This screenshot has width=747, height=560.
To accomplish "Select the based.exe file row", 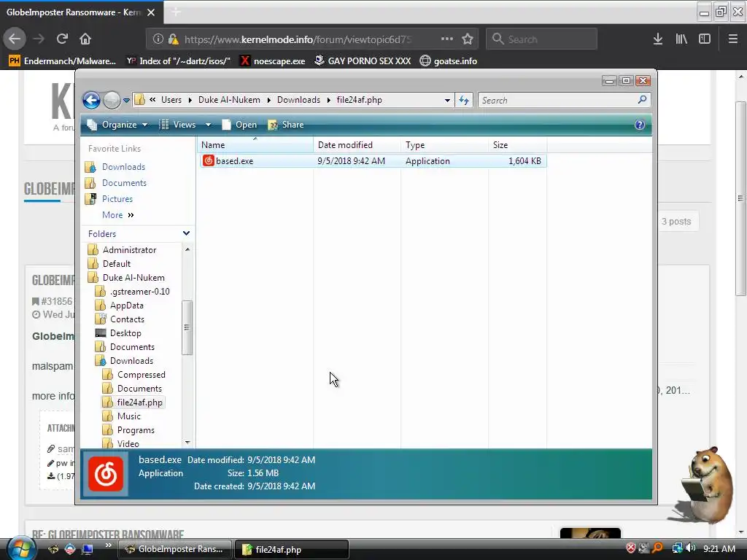I will tap(373, 161).
